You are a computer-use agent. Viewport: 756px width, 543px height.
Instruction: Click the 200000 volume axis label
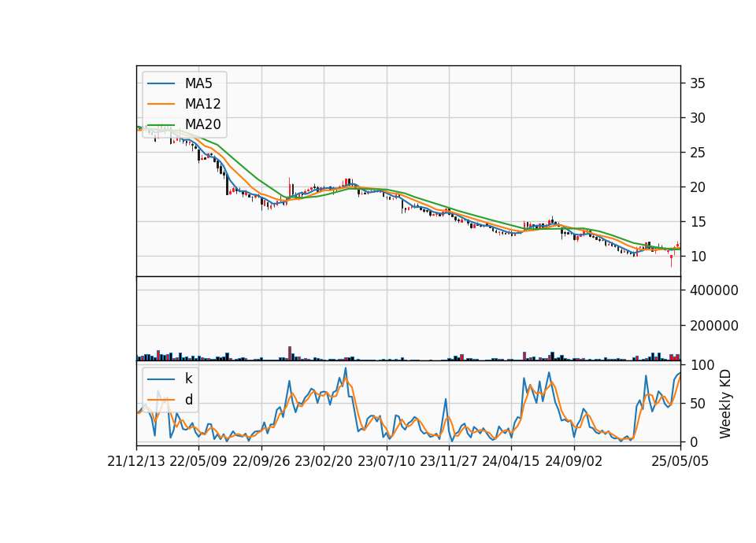714,326
